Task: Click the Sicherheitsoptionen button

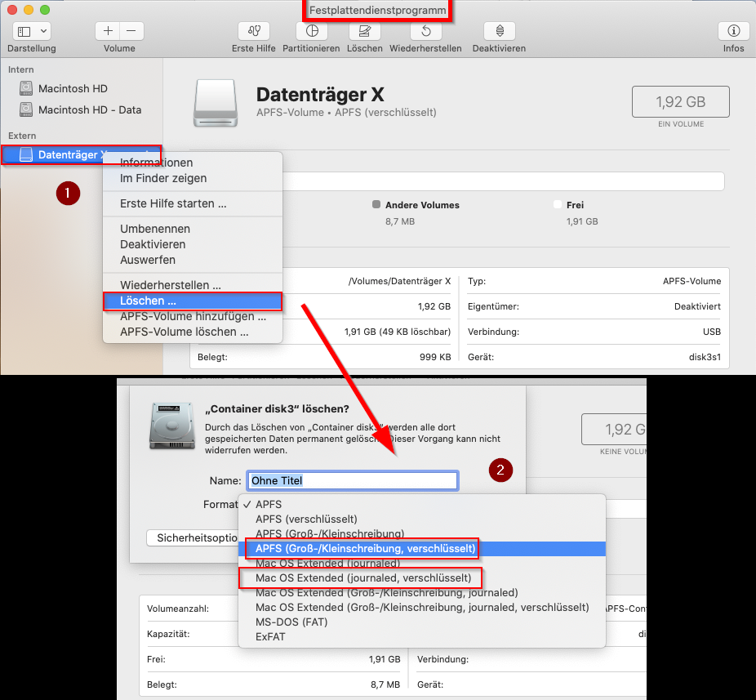Action: [193, 538]
